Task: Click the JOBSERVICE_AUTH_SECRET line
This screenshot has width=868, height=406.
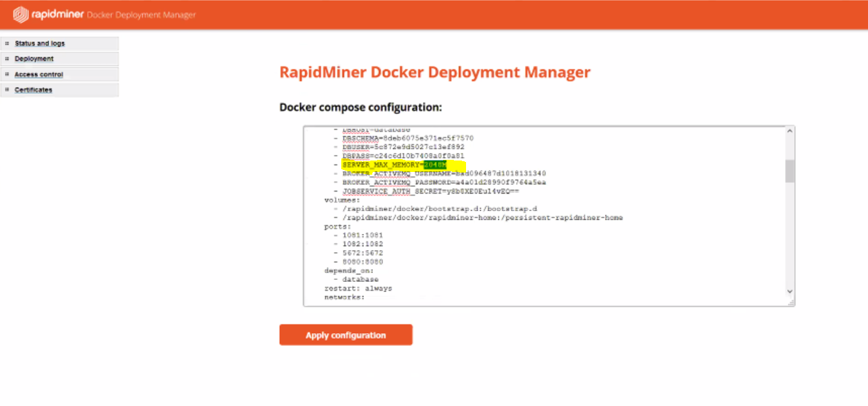Action: pos(426,192)
